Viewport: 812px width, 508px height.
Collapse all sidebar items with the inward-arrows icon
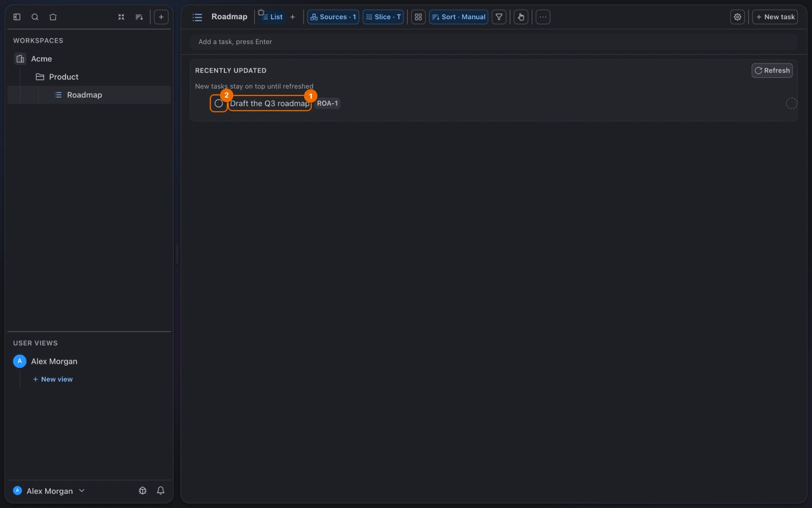(121, 17)
